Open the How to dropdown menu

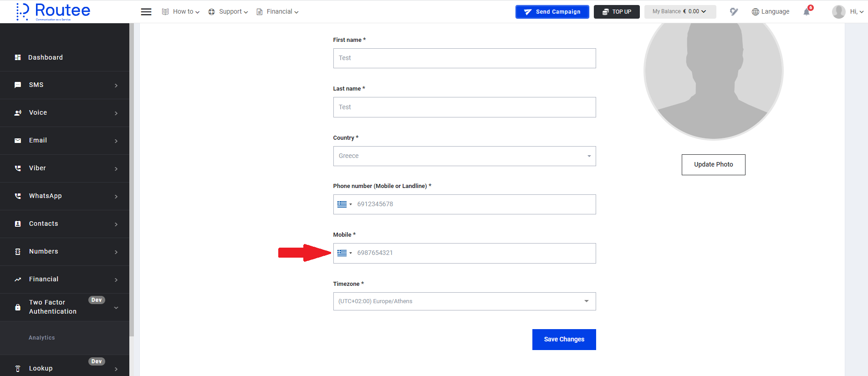pos(181,12)
